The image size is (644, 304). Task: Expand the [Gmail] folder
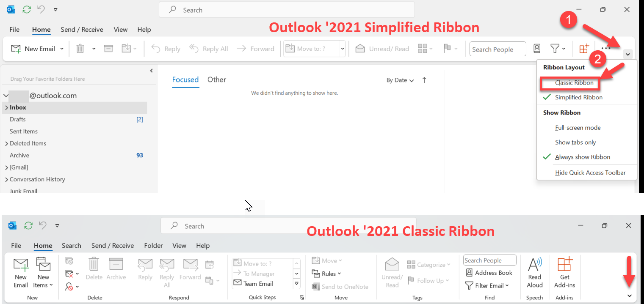click(x=6, y=167)
